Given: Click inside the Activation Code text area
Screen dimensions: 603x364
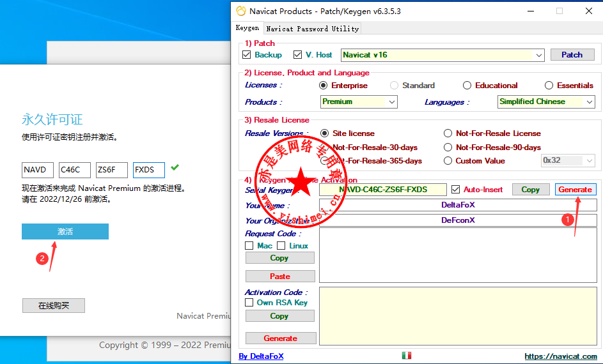Looking at the screenshot, I should [x=458, y=315].
